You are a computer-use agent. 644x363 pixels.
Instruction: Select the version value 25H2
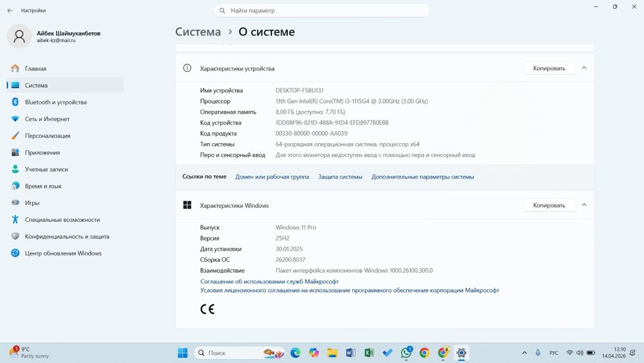283,239
